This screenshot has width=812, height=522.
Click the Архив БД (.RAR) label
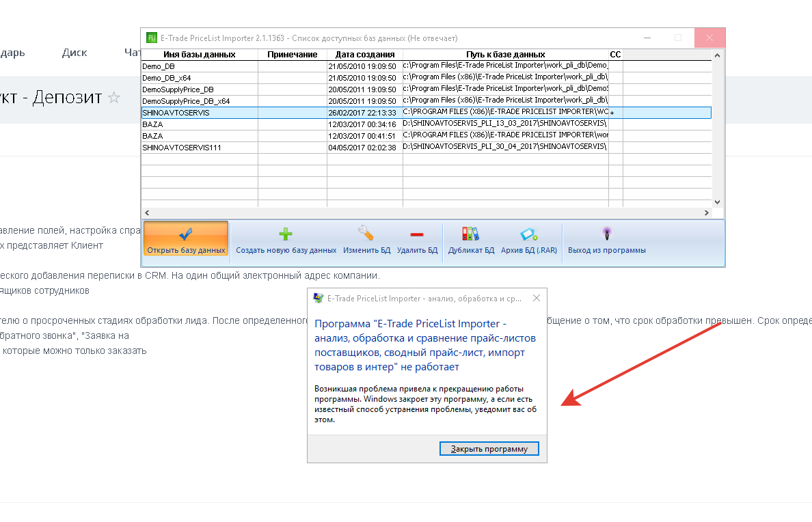[x=529, y=250]
